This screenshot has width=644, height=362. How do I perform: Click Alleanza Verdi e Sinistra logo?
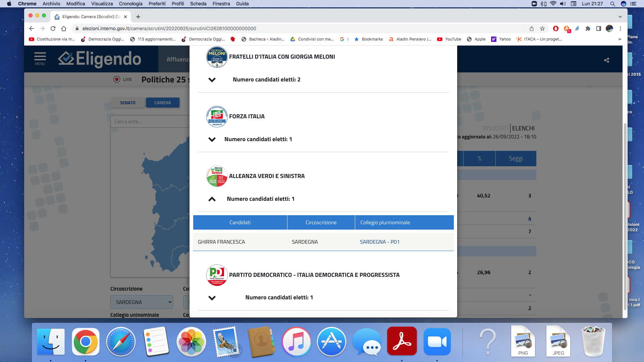click(217, 176)
